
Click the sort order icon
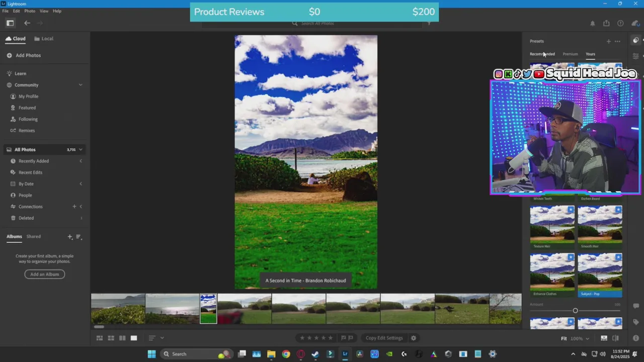pyautogui.click(x=151, y=338)
